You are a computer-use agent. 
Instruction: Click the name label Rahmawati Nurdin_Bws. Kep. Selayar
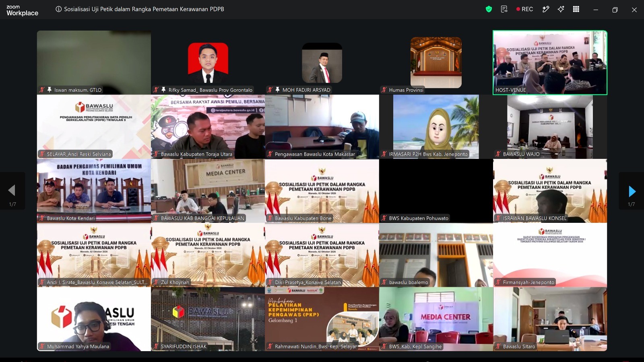[x=316, y=346]
